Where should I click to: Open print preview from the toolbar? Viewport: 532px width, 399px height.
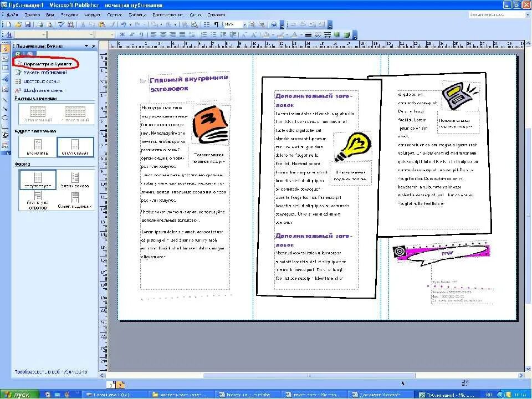[x=49, y=24]
